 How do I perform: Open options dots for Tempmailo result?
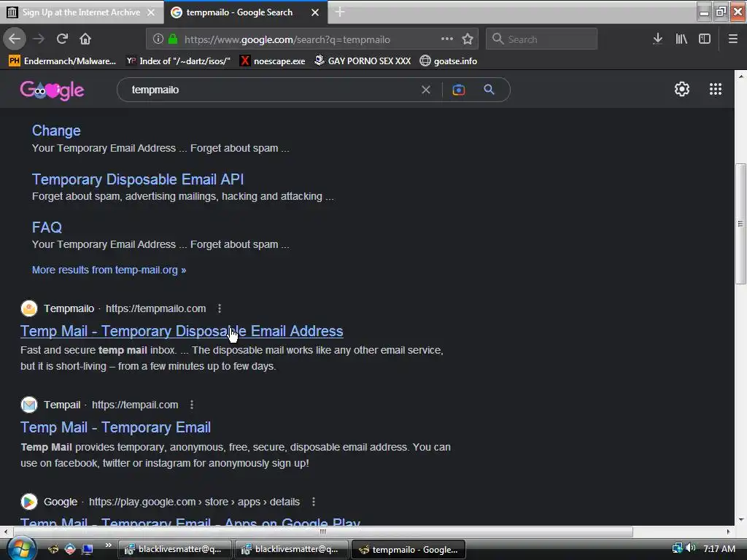(220, 308)
